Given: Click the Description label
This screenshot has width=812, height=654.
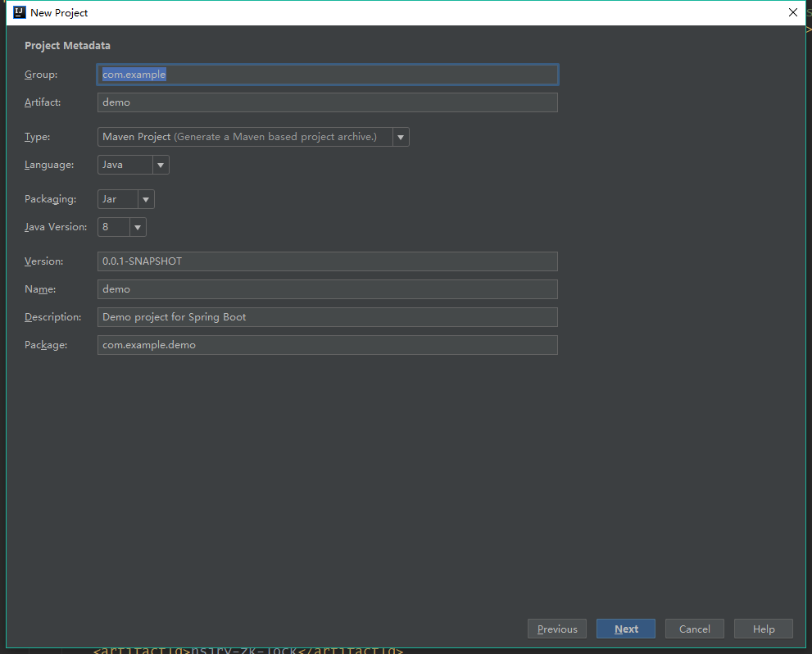Looking at the screenshot, I should click(x=52, y=317).
